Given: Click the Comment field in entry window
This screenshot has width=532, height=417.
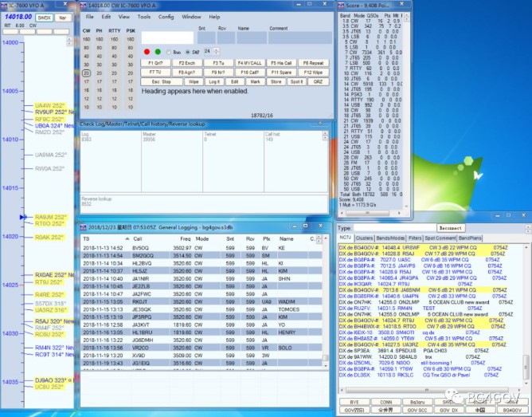Looking at the screenshot, I should (300, 37).
